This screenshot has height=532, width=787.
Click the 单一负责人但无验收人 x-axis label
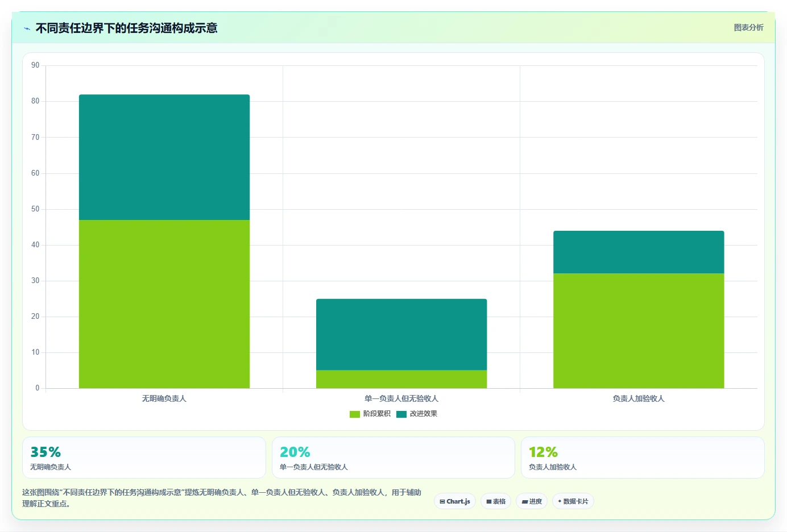click(x=401, y=398)
